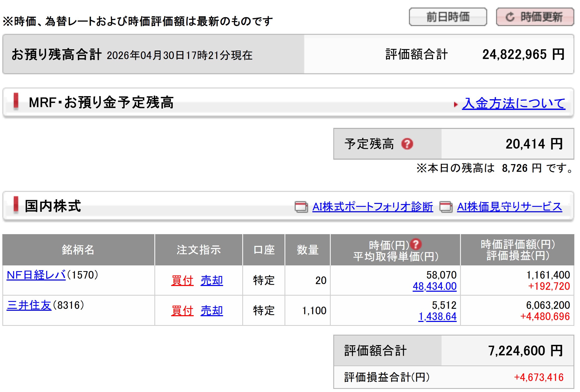Open the 入金方法について link

pyautogui.click(x=513, y=103)
